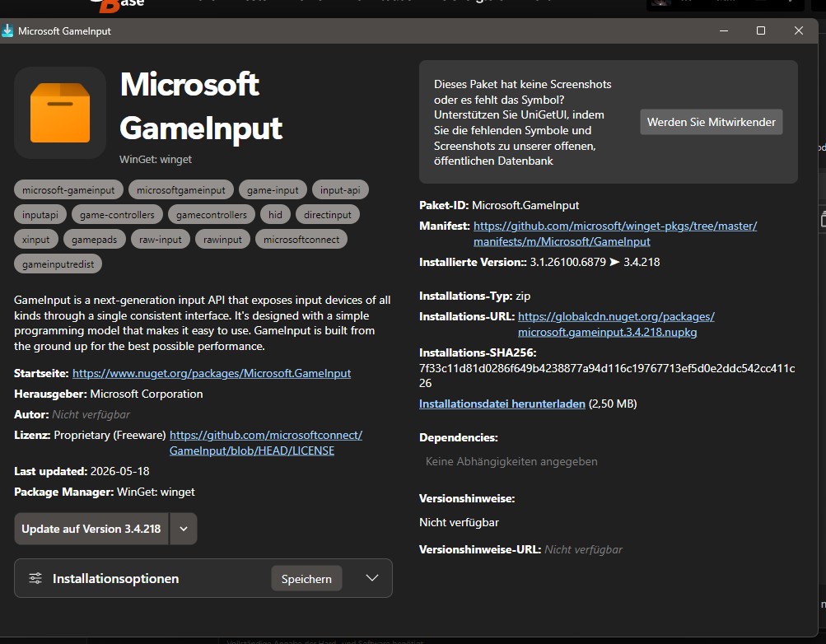Click the Microsoft GameInput heading
The width and height of the screenshot is (826, 644).
pyautogui.click(x=201, y=106)
